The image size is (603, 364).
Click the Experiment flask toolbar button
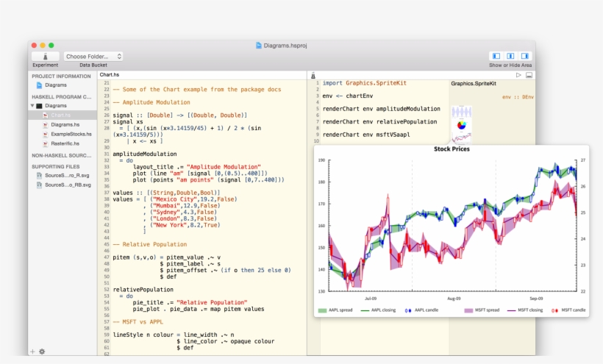45,56
